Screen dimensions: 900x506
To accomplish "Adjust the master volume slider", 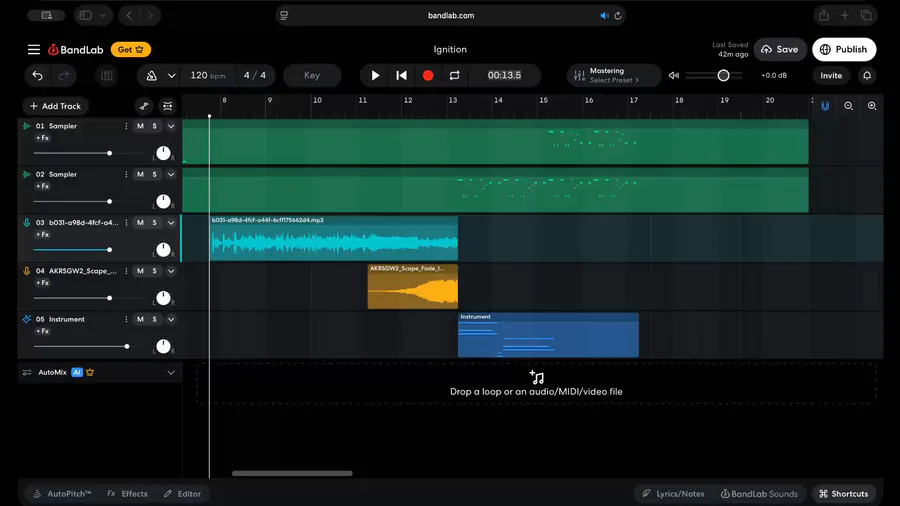I will (715, 75).
